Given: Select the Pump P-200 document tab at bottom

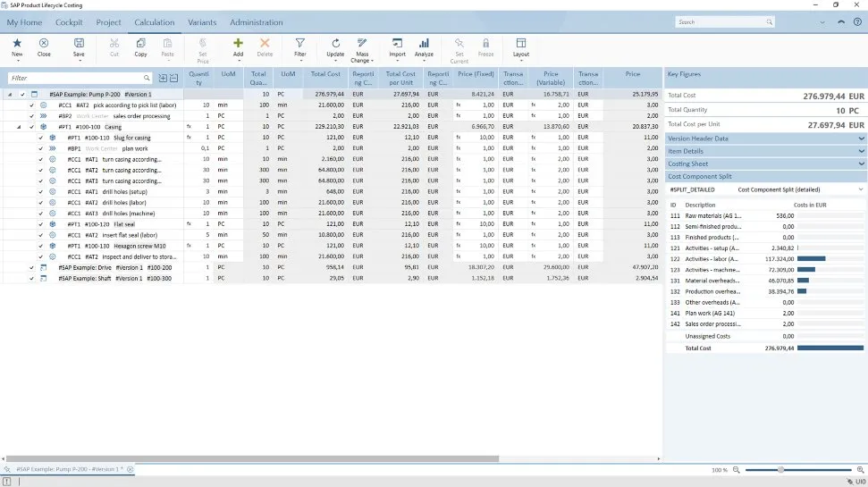Looking at the screenshot, I should 70,469.
